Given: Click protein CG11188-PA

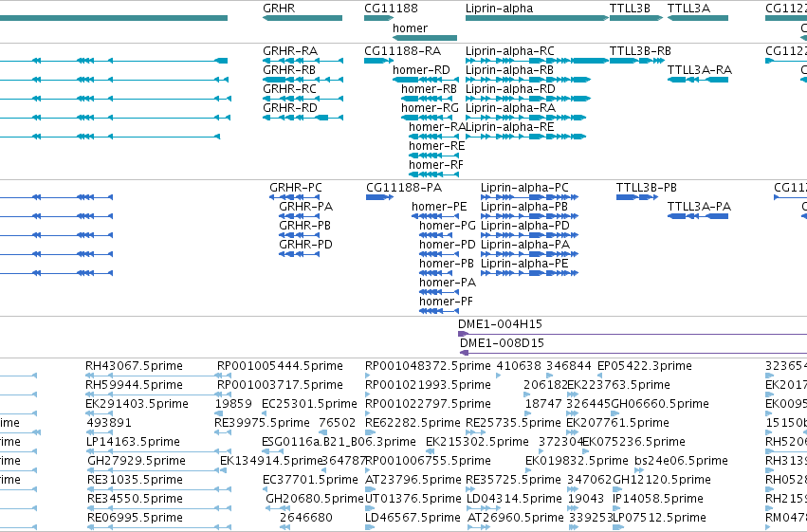Looking at the screenshot, I should pos(404,188).
